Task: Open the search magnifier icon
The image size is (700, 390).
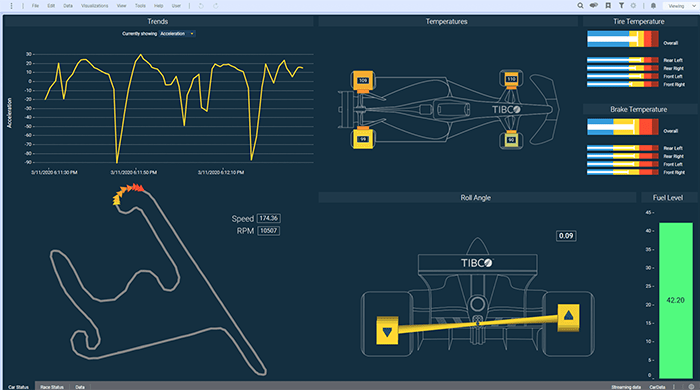Action: 580,6
